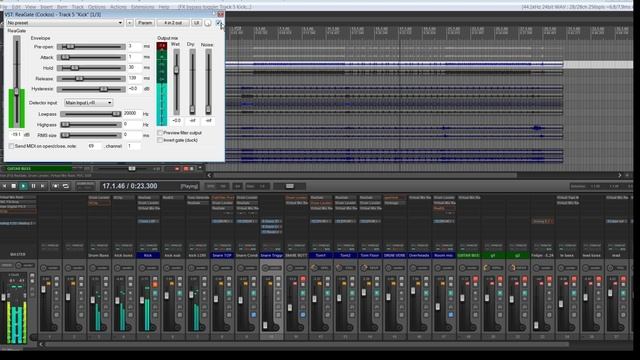640x360 pixels.
Task: Enable the Send MIDI on open/close checkbox
Action: [11, 146]
